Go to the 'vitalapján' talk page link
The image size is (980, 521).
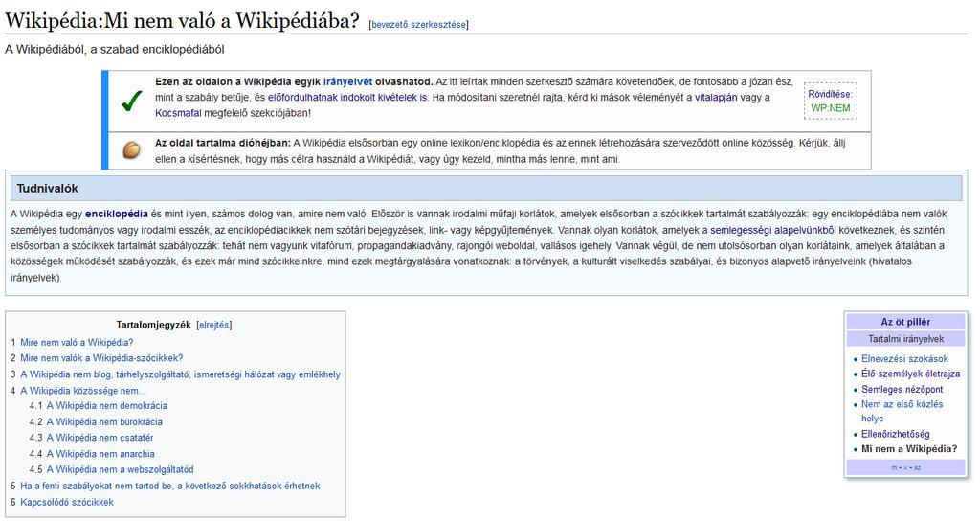click(716, 97)
